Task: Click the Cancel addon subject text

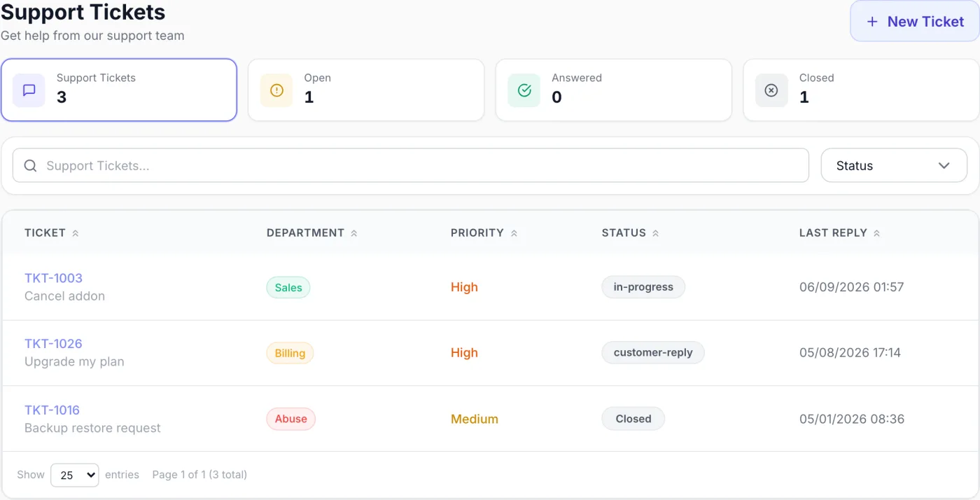Action: (x=64, y=296)
